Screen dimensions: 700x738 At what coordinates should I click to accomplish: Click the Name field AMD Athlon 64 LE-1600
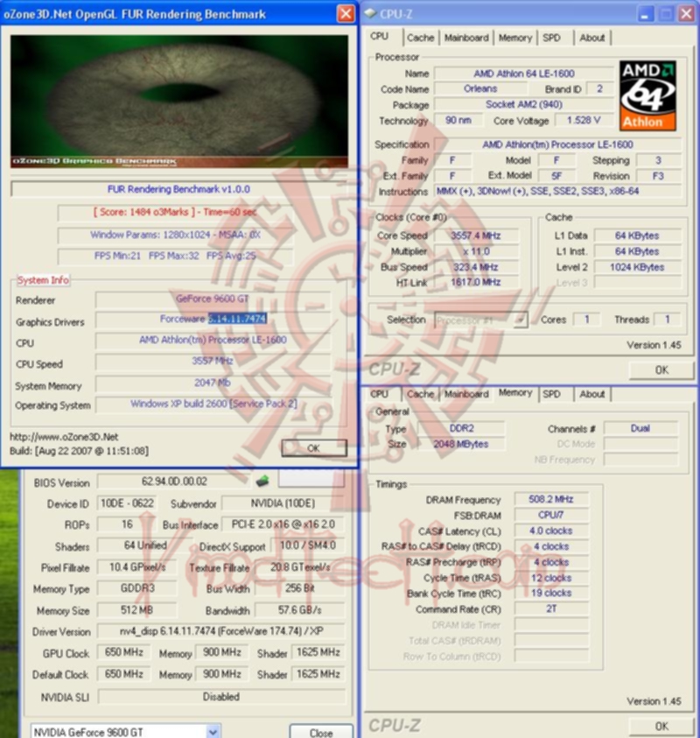523,74
